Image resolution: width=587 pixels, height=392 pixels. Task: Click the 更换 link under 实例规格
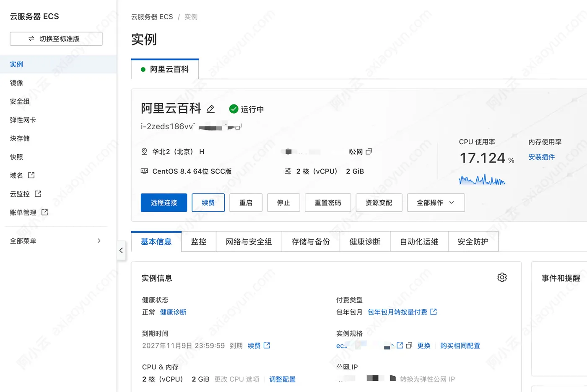tap(424, 345)
